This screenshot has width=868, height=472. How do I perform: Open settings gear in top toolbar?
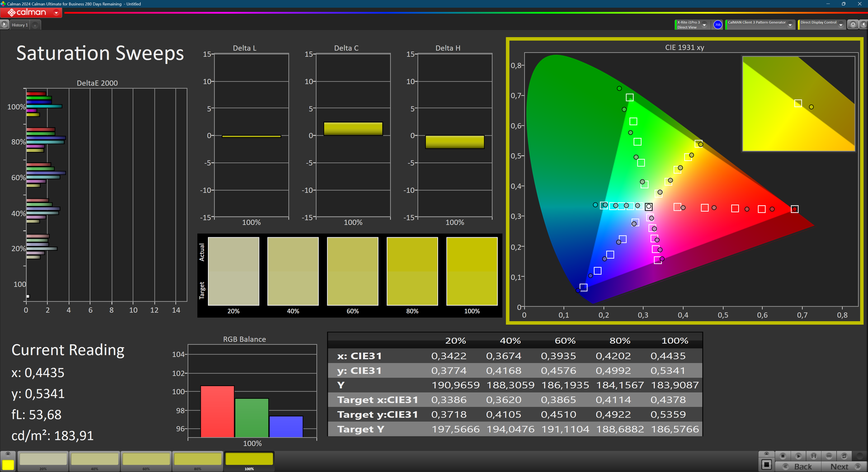853,25
